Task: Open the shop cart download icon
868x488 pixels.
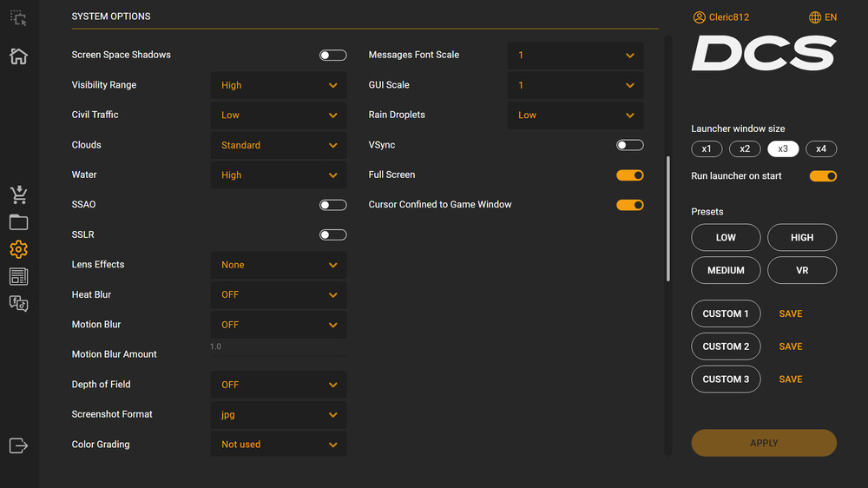Action: point(18,195)
